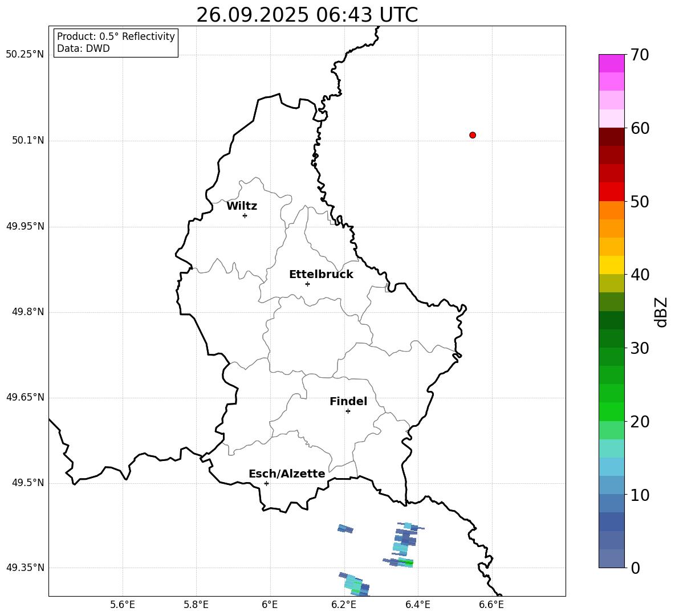Click the latitude label 50.1°N

click(x=28, y=140)
